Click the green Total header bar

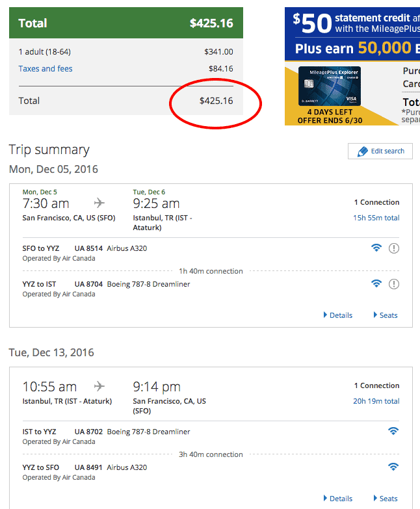point(126,23)
